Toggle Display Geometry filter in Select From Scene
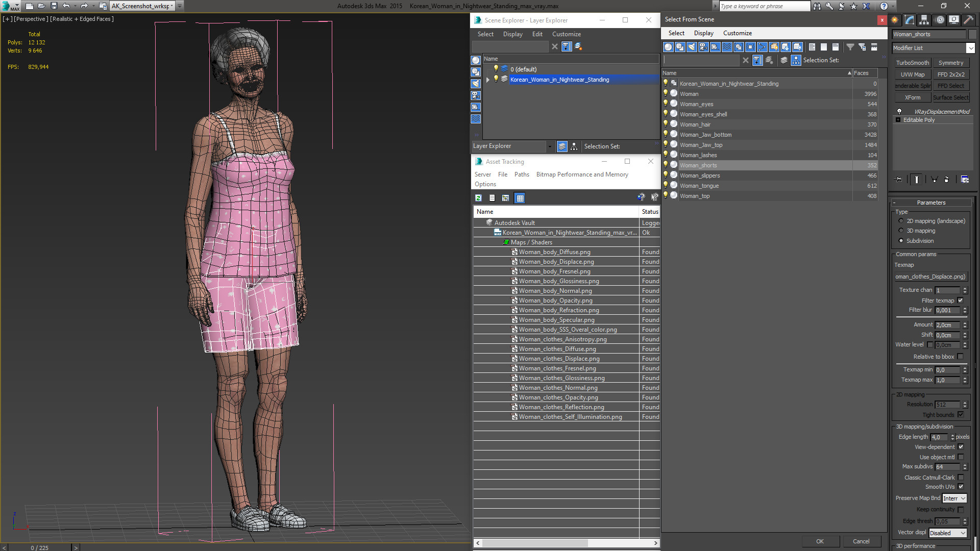The width and height of the screenshot is (980, 551). point(668,47)
